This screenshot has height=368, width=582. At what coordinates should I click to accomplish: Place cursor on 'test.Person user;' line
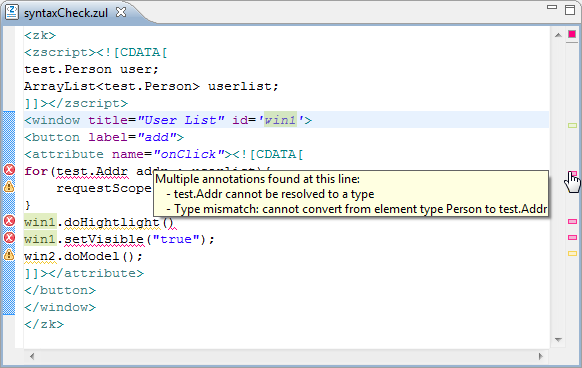[91, 69]
